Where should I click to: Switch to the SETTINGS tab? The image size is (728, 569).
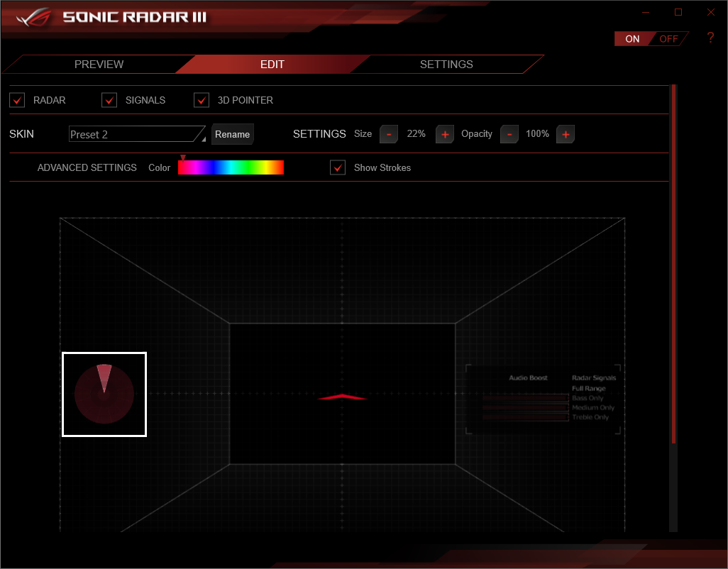pos(446,64)
